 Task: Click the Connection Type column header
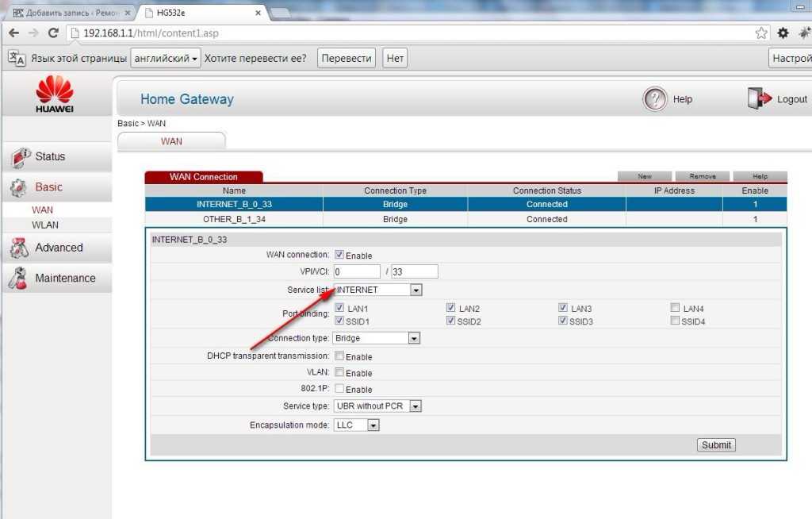[x=395, y=190]
